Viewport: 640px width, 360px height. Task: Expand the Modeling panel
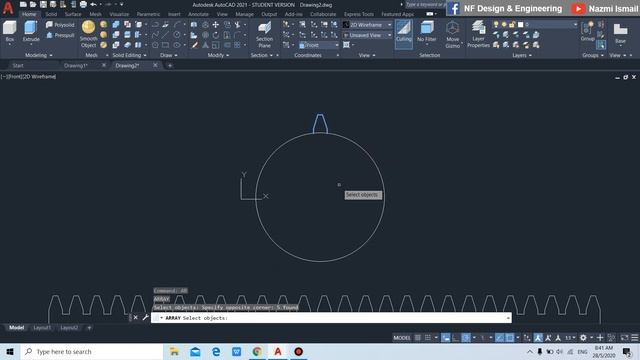[39, 55]
